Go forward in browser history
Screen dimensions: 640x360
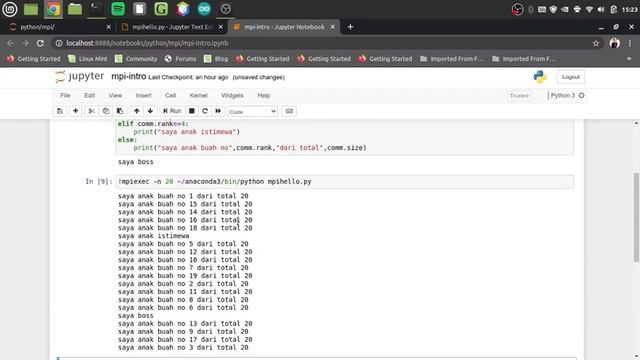tap(25, 43)
